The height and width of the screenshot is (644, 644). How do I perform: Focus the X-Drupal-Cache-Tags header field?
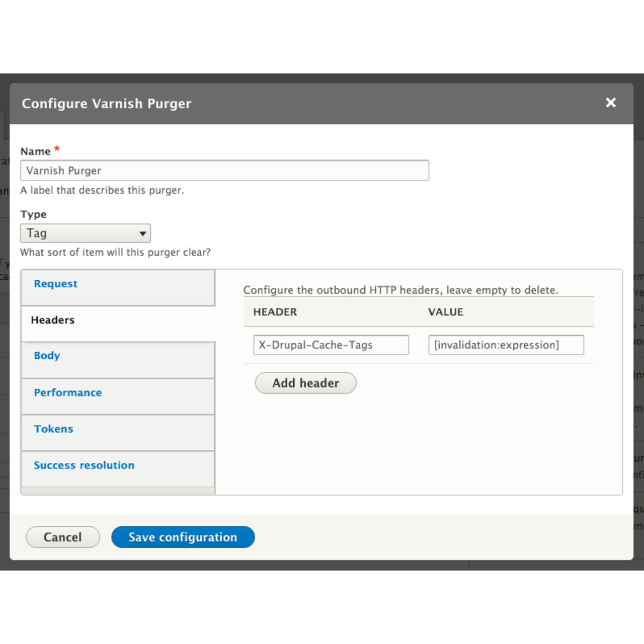(x=331, y=345)
